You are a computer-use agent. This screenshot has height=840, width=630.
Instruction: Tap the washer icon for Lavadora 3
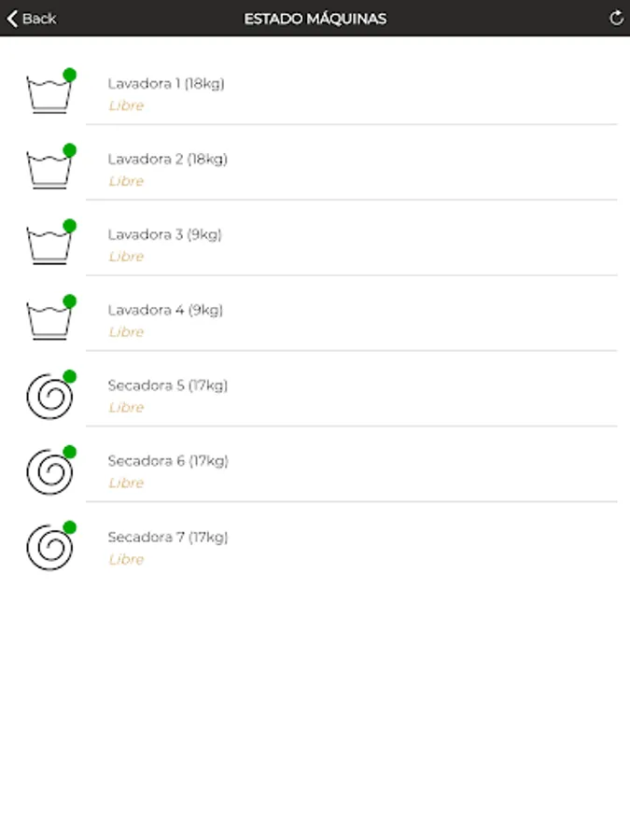[x=49, y=245]
